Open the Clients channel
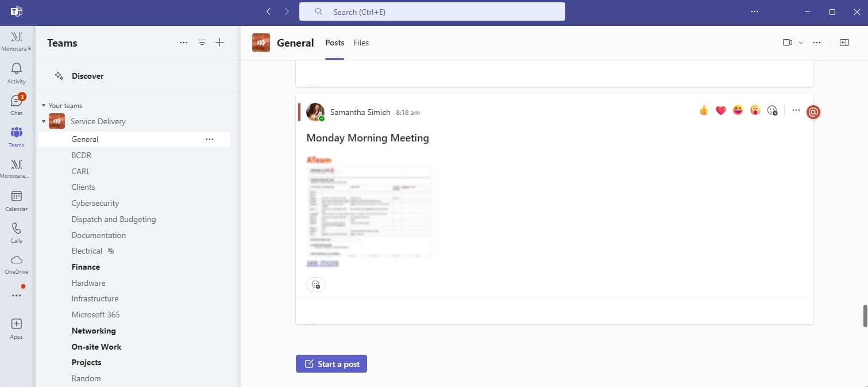868x387 pixels. point(83,187)
